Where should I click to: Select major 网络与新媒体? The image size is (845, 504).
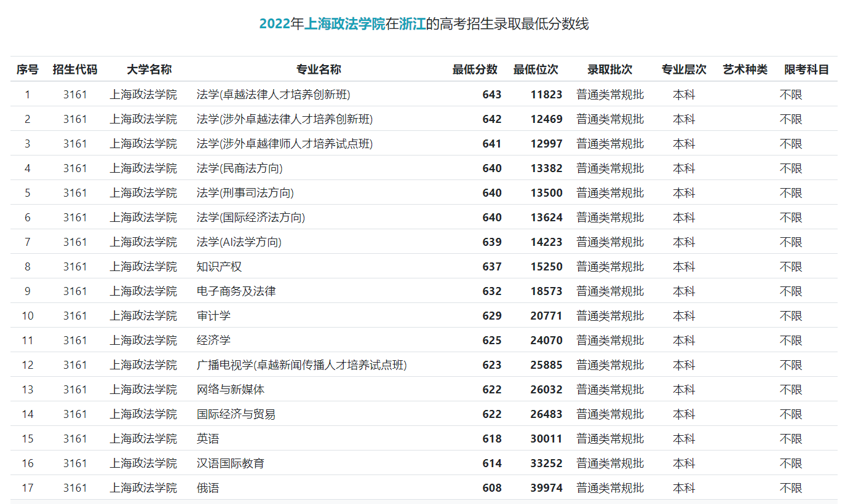pyautogui.click(x=231, y=390)
